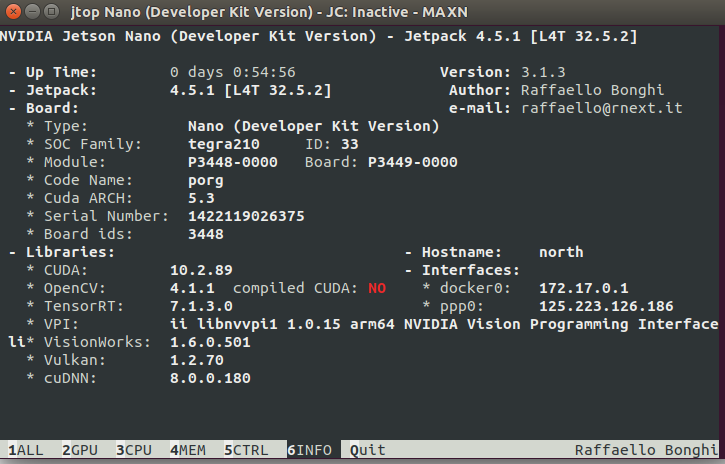Click the 'Serial Number:' label

[106, 216]
